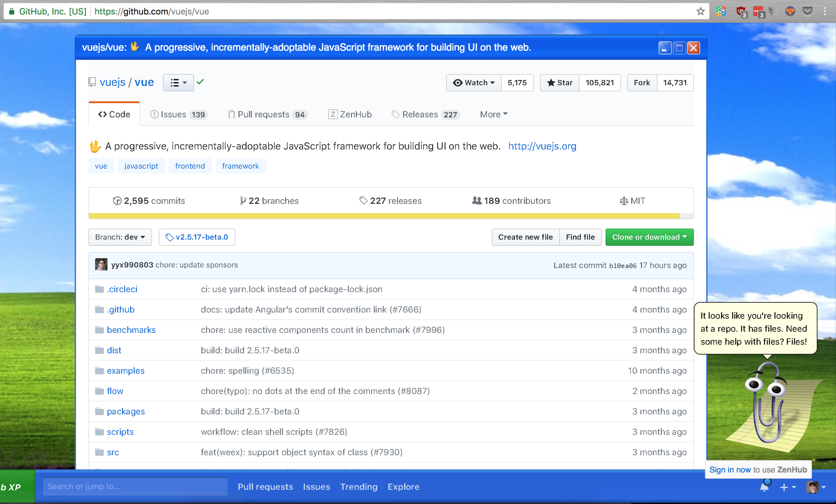Select the framework topic tag

click(241, 166)
